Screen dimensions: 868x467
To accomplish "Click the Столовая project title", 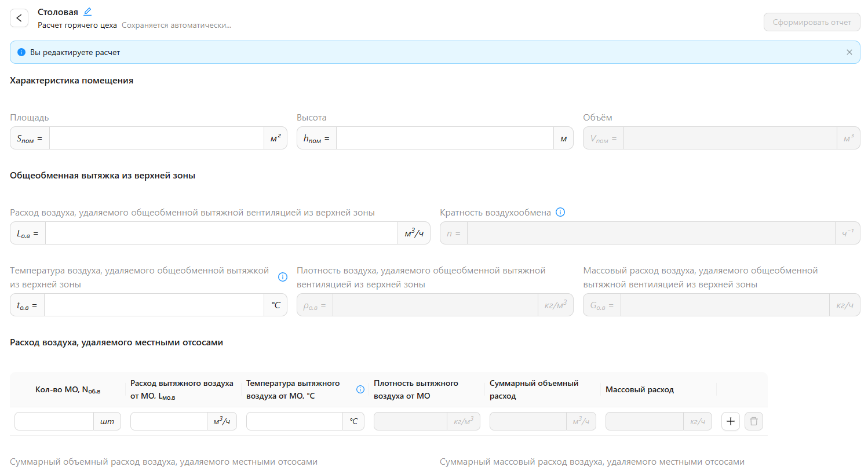I will point(58,12).
